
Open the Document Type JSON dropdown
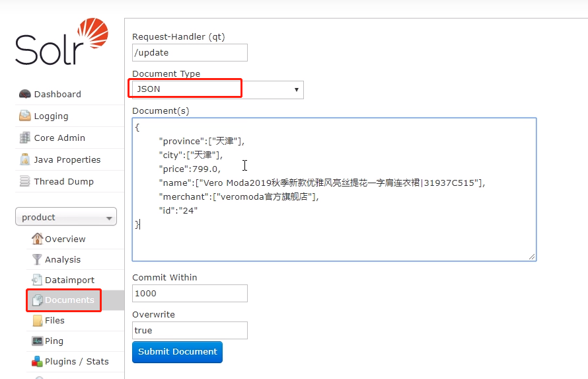click(x=218, y=90)
